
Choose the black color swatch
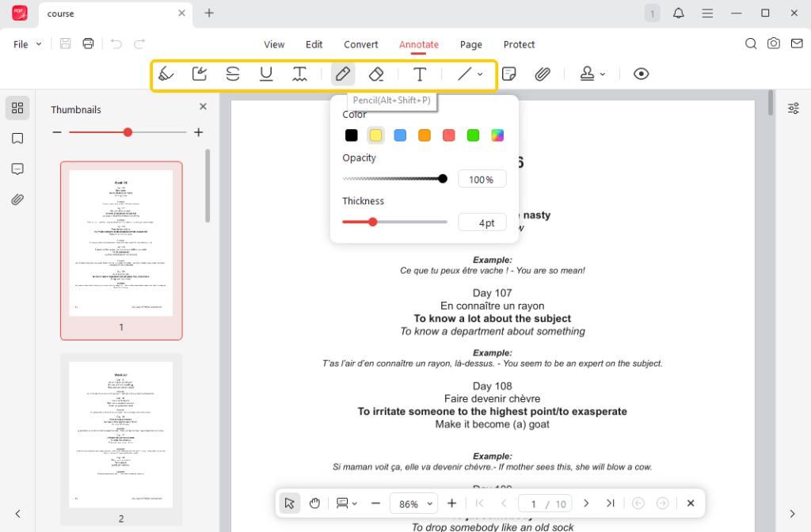[x=351, y=135]
